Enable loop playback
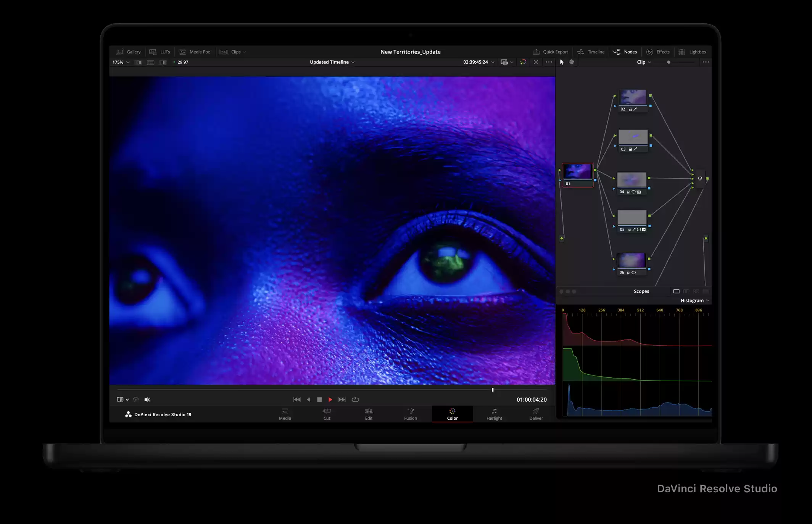 coord(355,399)
